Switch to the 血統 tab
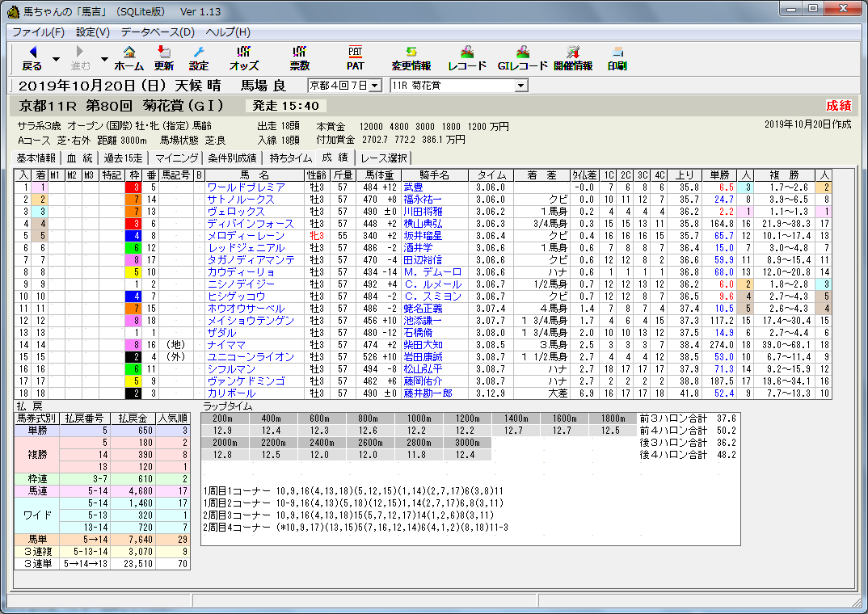The image size is (868, 614). 80,158
